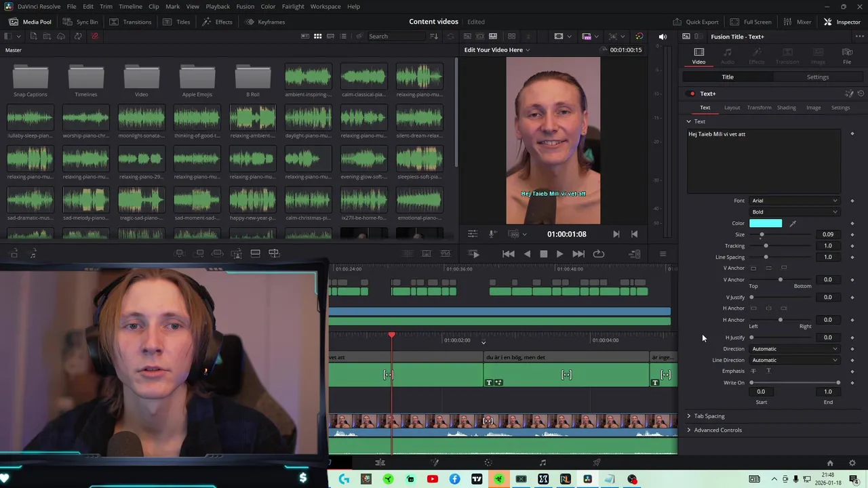Click the Quick Export button
This screenshot has width=868, height=488.
(x=696, y=22)
